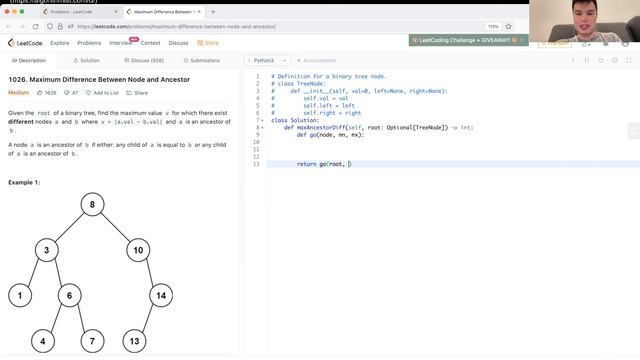Click line 9 def go definition
This screenshot has width=640, height=360.
[x=330, y=135]
